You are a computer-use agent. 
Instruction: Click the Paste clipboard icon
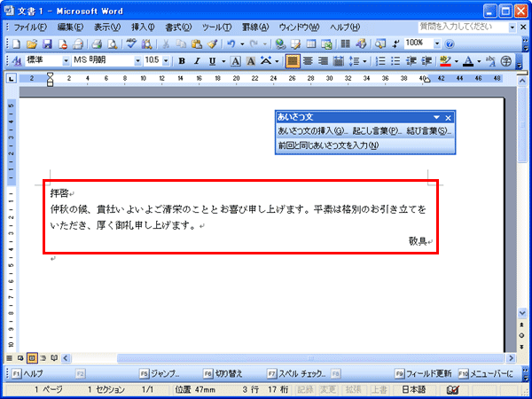tap(197, 43)
